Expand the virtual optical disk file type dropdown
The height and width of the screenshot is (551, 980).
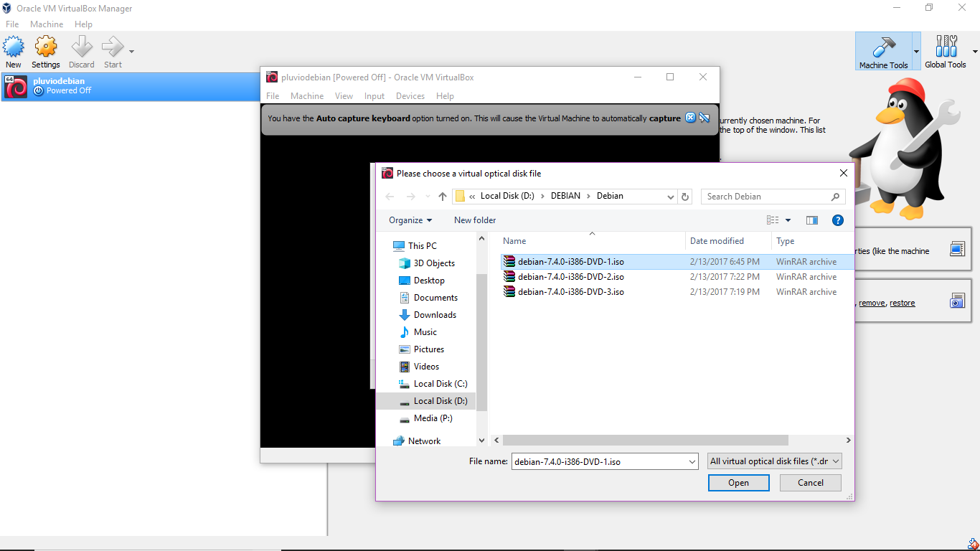[834, 461]
